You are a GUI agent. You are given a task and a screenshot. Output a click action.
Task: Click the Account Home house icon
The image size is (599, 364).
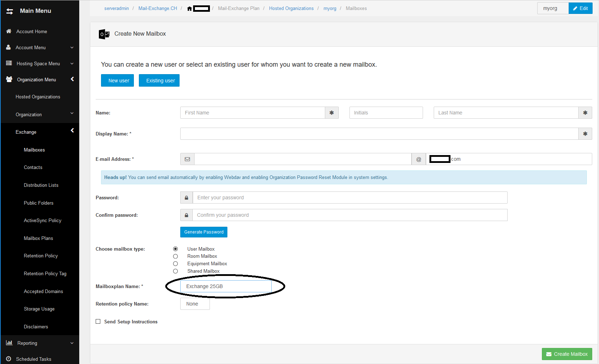click(9, 31)
